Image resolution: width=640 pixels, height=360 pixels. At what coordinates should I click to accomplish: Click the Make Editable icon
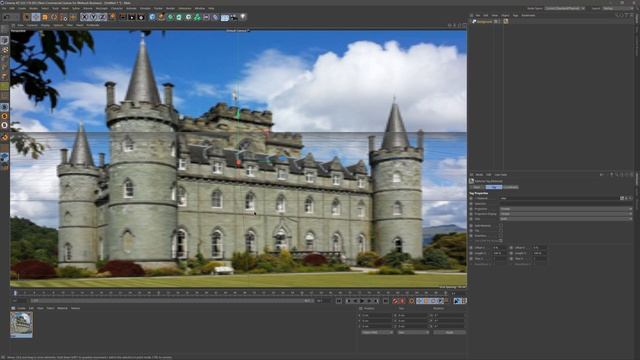pyautogui.click(x=4, y=29)
